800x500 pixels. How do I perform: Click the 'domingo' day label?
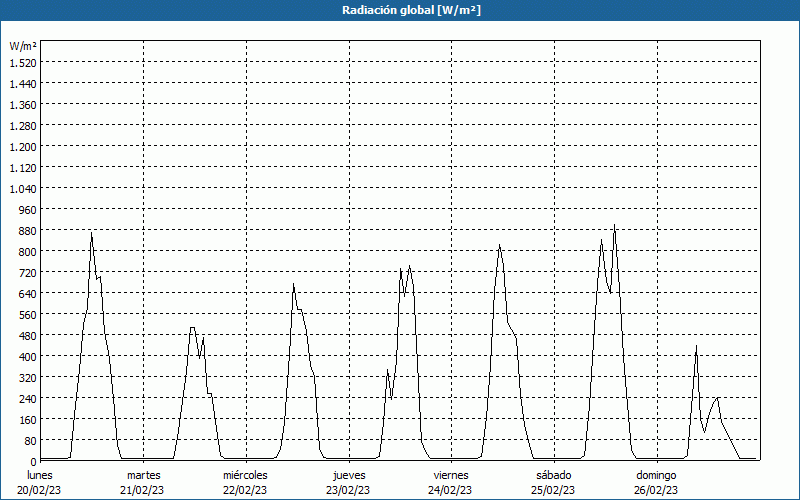click(x=656, y=475)
